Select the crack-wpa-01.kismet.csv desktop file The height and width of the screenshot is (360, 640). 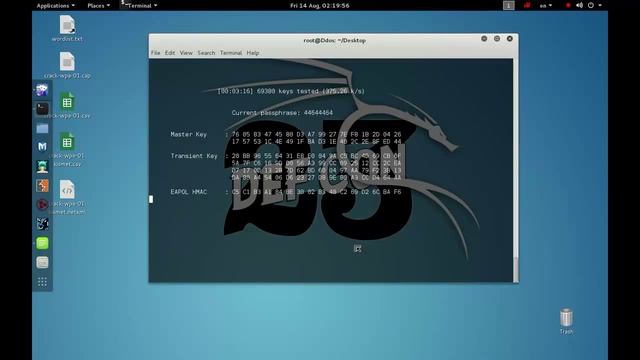67,149
